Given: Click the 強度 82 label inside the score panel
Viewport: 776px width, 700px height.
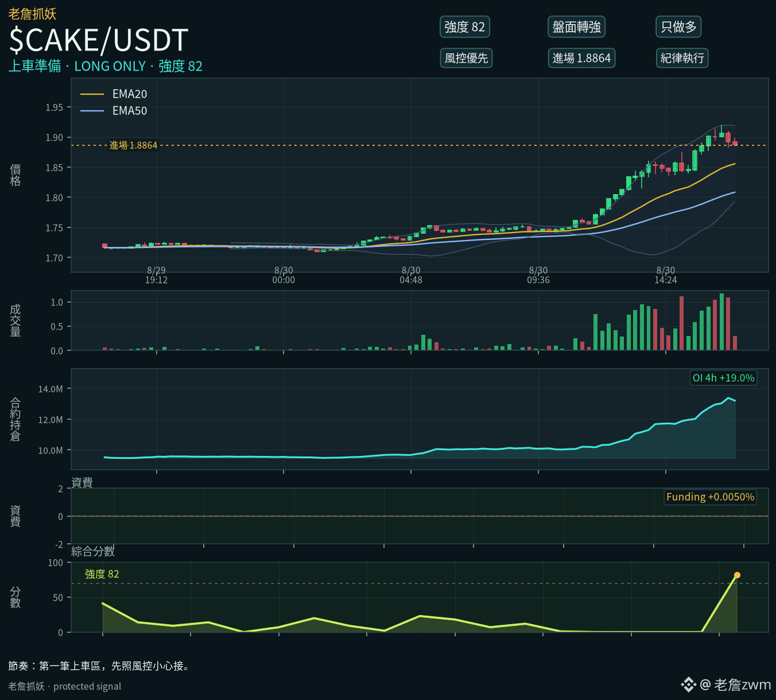Looking at the screenshot, I should coord(102,574).
